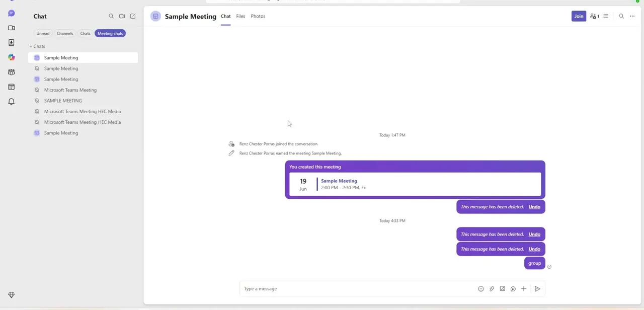Open More options ellipsis in meeting header
Viewport: 644px width, 310px height.
tap(632, 16)
